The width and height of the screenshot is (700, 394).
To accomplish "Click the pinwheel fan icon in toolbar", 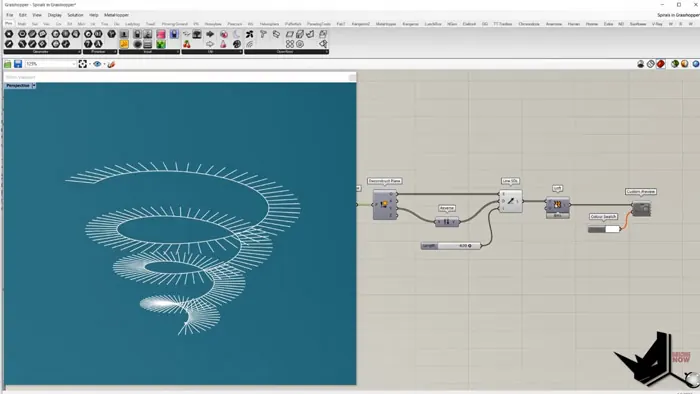I will coord(250,34).
